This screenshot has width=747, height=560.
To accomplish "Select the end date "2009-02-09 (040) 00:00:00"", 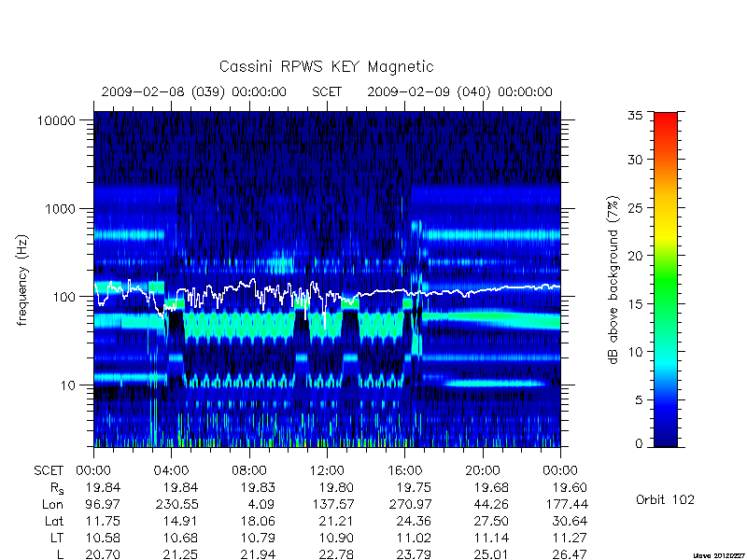I will [459, 91].
